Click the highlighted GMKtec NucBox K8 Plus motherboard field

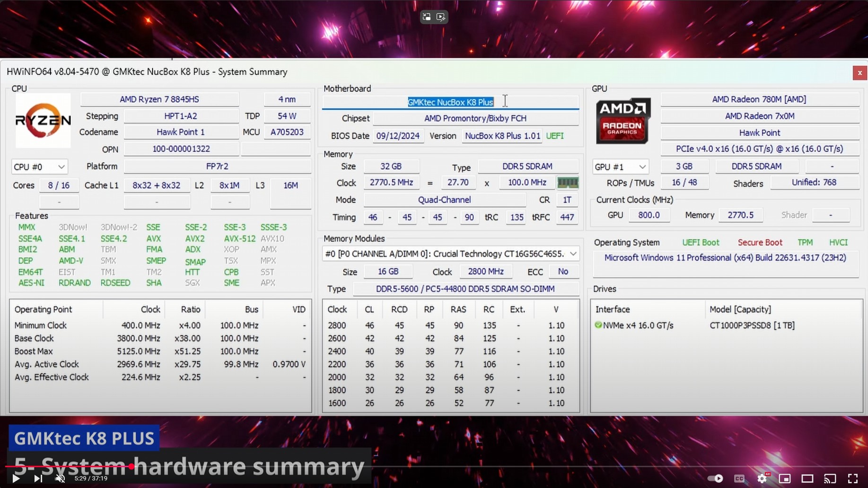click(x=450, y=102)
